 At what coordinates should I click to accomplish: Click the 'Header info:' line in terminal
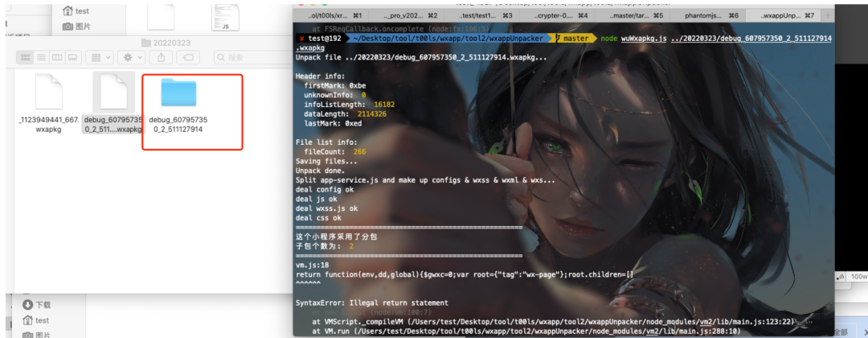coord(319,76)
